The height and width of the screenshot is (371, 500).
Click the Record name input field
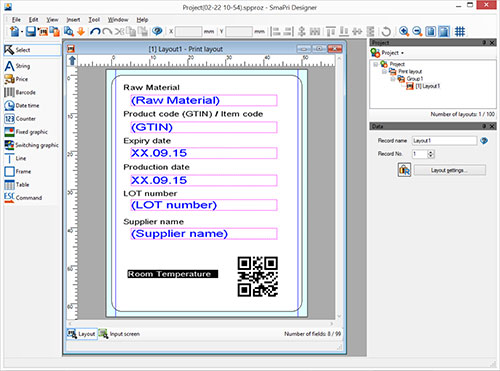pos(444,141)
